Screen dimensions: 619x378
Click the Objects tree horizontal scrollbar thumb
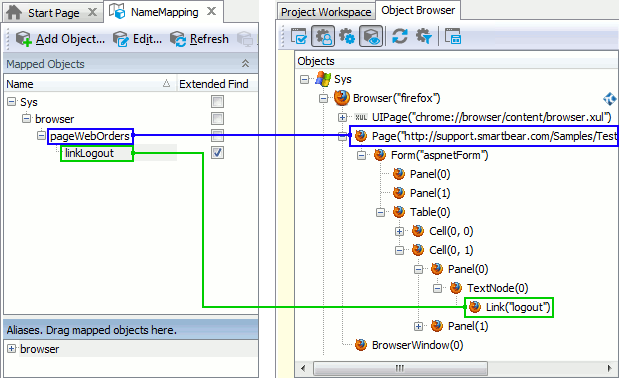(x=400, y=369)
